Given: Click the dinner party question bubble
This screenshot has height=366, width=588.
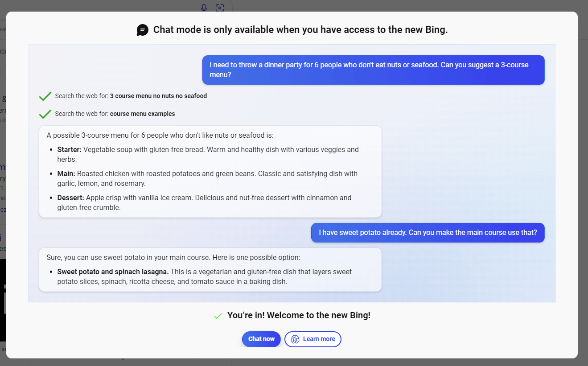Looking at the screenshot, I should 373,70.
